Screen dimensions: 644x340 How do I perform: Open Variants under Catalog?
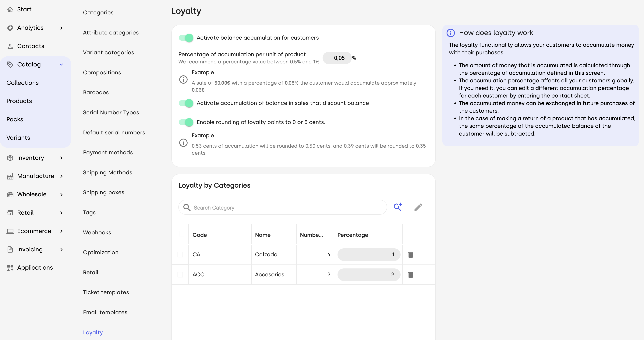pyautogui.click(x=18, y=138)
